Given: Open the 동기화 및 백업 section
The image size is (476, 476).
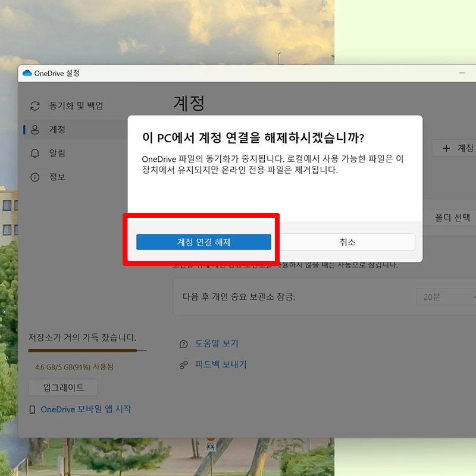Looking at the screenshot, I should pos(76,106).
